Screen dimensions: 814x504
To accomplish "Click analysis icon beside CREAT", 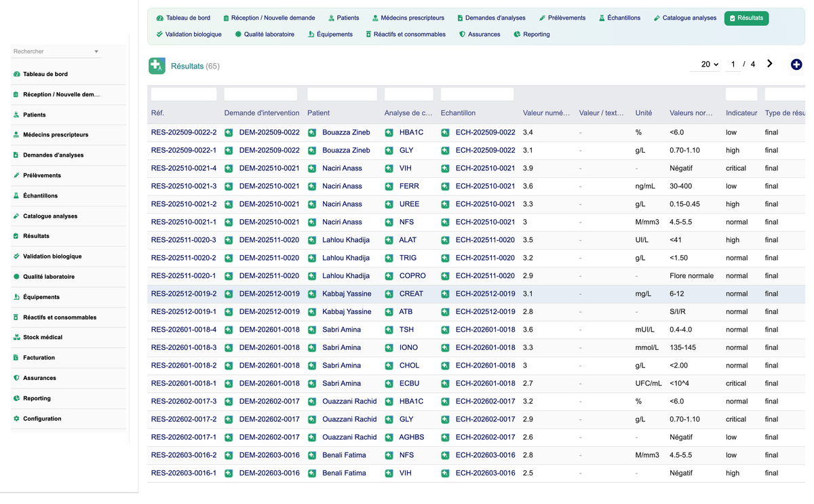I will click(x=389, y=294).
